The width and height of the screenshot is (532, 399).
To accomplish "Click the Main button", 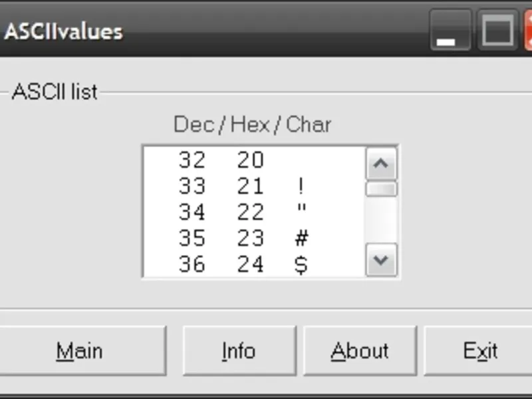I will click(x=80, y=350).
